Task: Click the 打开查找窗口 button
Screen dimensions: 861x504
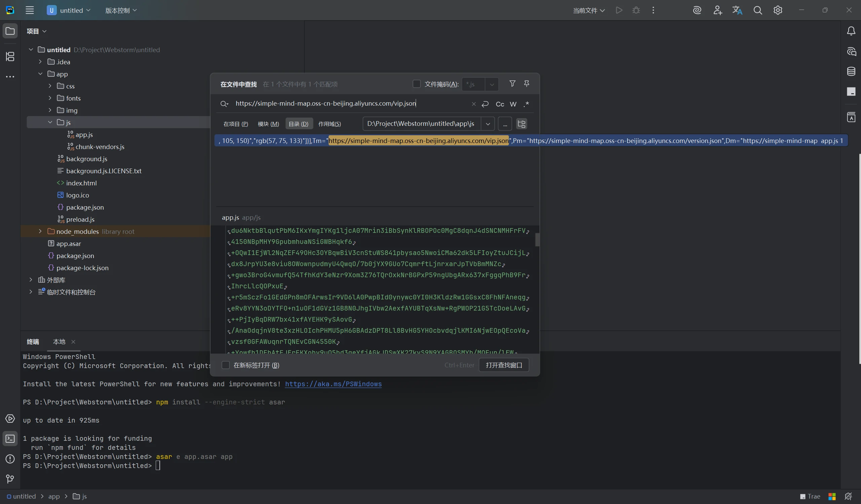Action: click(x=503, y=365)
